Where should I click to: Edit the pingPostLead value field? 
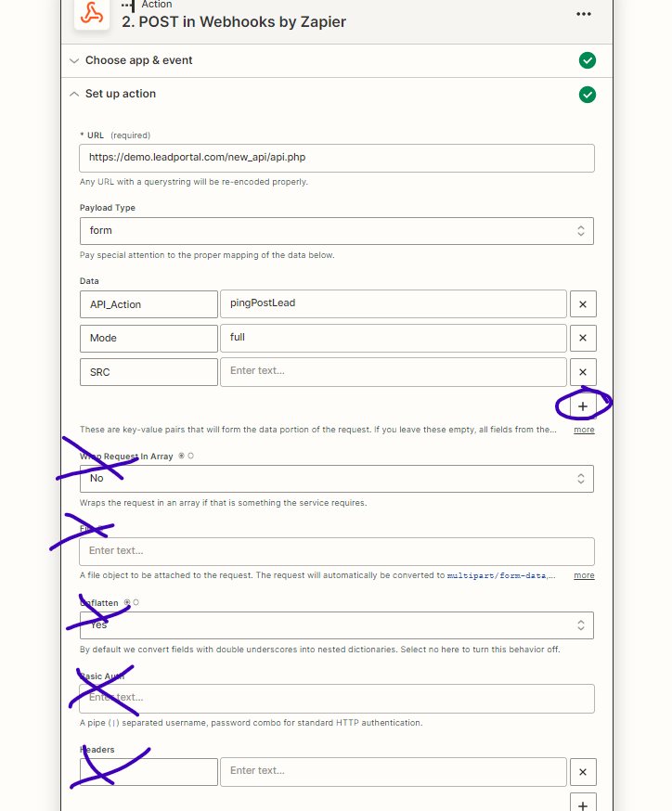point(394,304)
